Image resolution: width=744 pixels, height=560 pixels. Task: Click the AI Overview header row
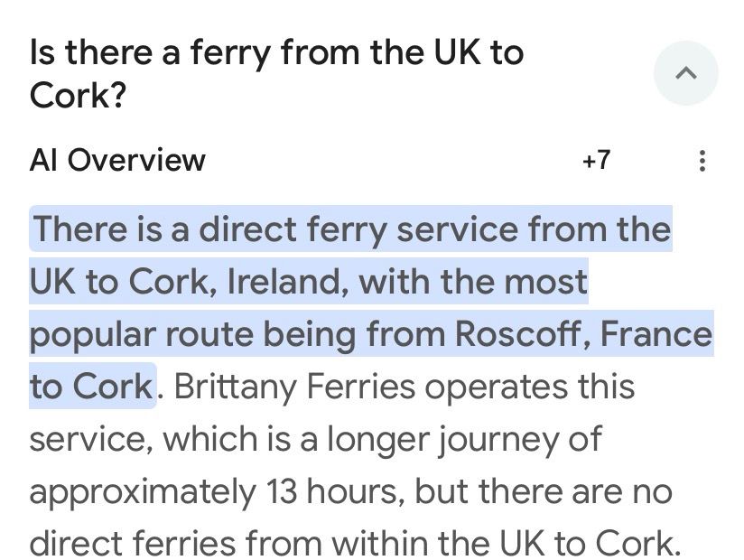coord(117,160)
